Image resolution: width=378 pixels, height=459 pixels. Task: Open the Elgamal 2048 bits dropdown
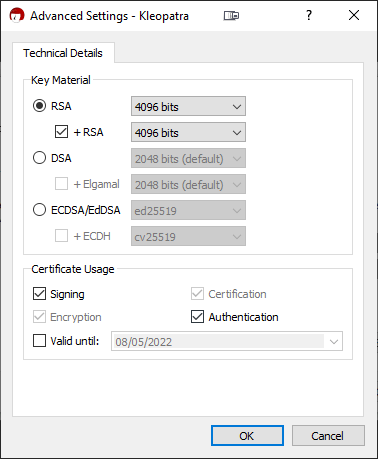(x=188, y=184)
